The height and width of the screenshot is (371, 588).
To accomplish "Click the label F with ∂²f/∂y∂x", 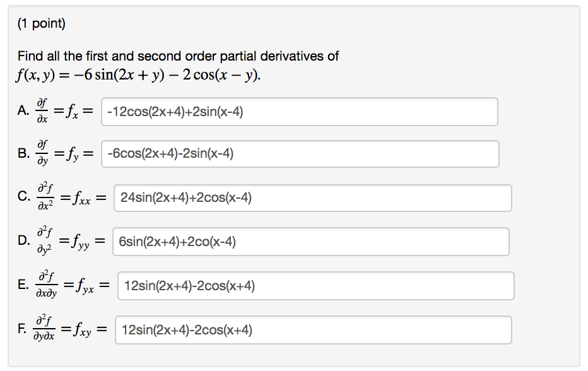I will tap(63, 329).
